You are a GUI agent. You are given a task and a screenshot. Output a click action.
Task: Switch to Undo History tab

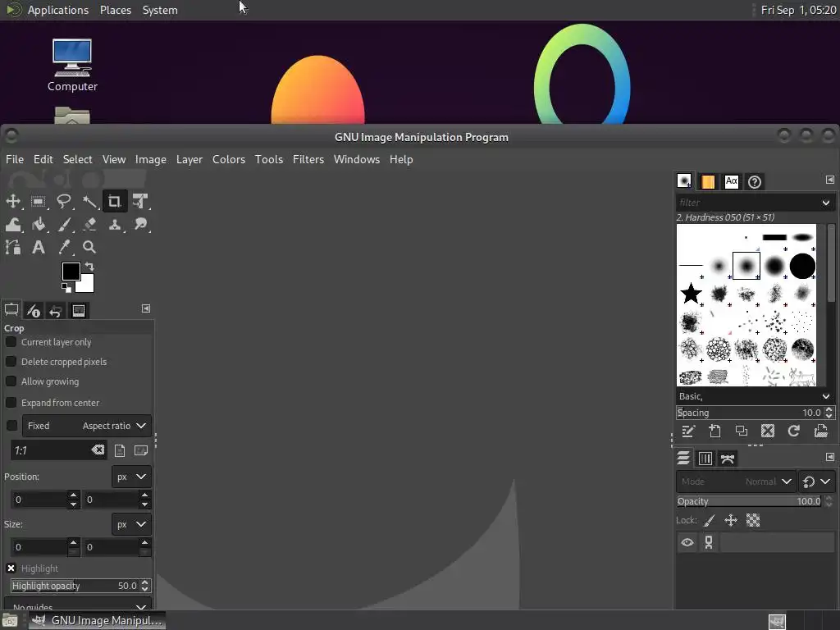click(x=56, y=311)
